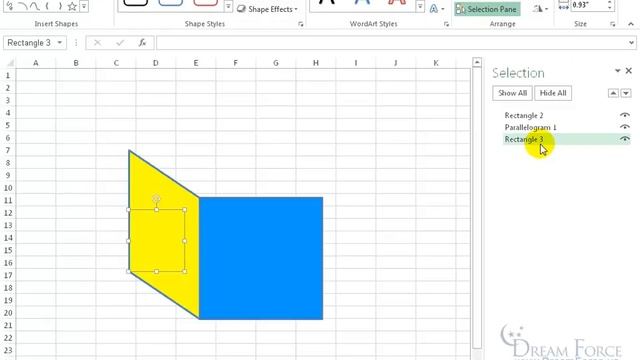Open the Name Box dropdown
This screenshot has width=640, height=360.
tap(60, 43)
